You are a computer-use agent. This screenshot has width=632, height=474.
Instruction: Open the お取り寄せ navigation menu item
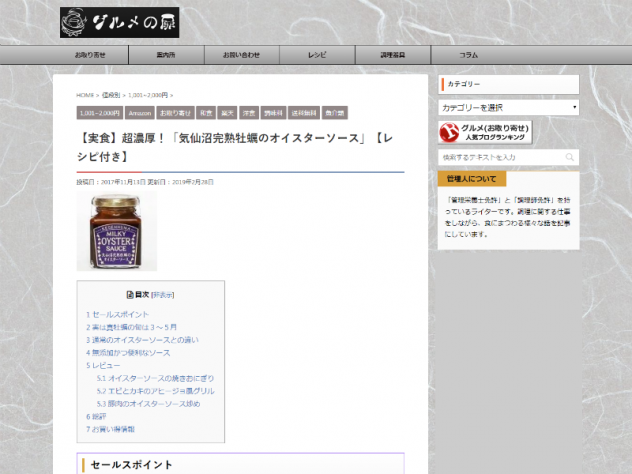point(90,55)
